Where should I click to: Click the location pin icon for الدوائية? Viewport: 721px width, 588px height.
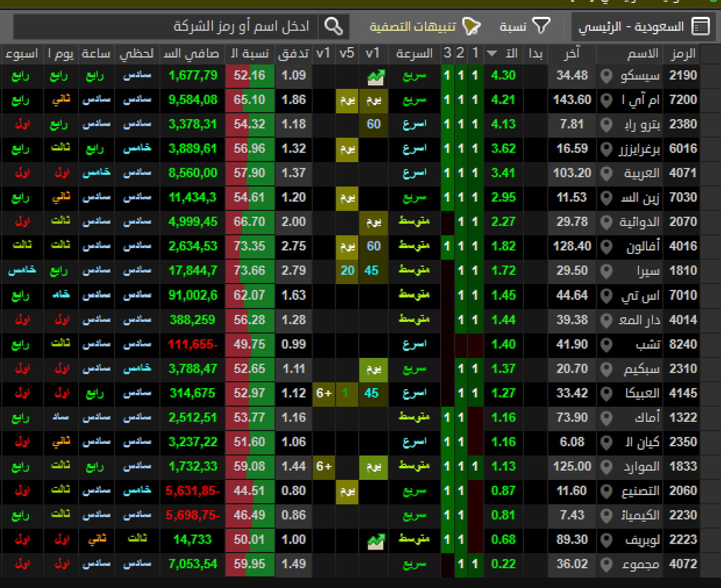point(606,222)
